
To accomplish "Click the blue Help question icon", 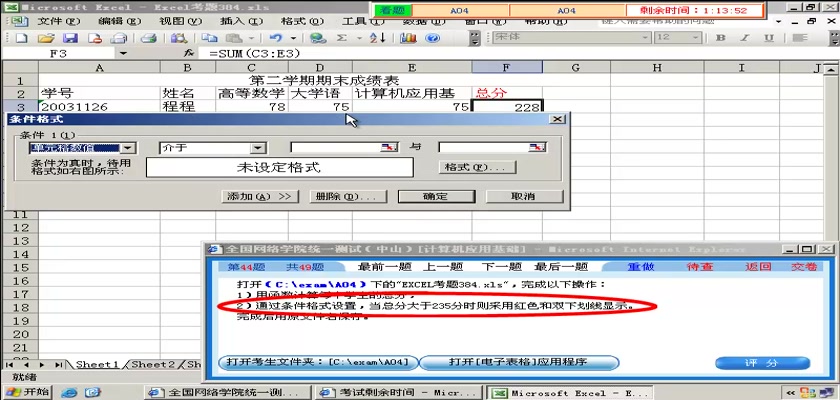I will [x=433, y=38].
